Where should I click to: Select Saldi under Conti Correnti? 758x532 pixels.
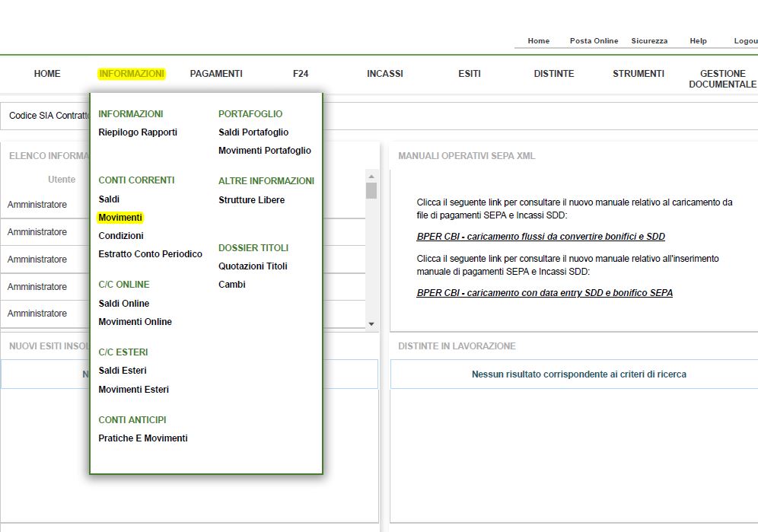(x=109, y=199)
